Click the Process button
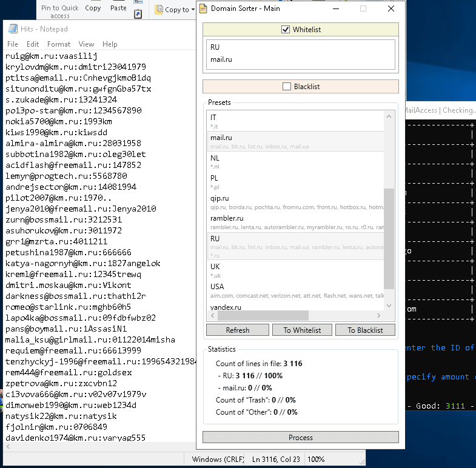Viewport: 476px width, 468px height. (x=301, y=437)
